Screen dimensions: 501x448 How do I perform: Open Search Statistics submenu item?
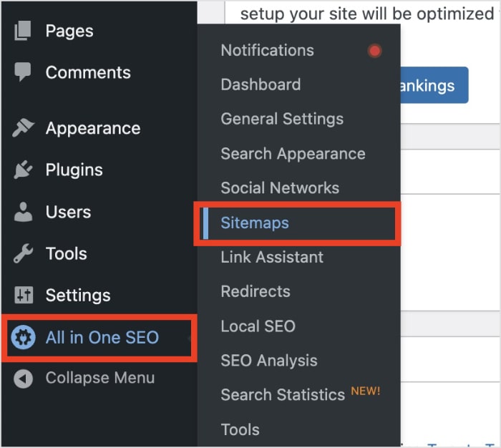tap(283, 394)
